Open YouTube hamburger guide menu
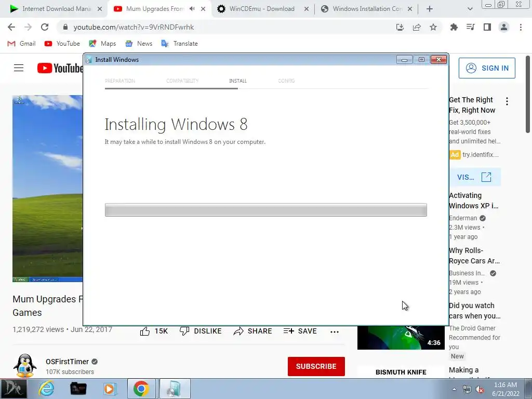Screen dimensions: 532x399 pos(19,68)
